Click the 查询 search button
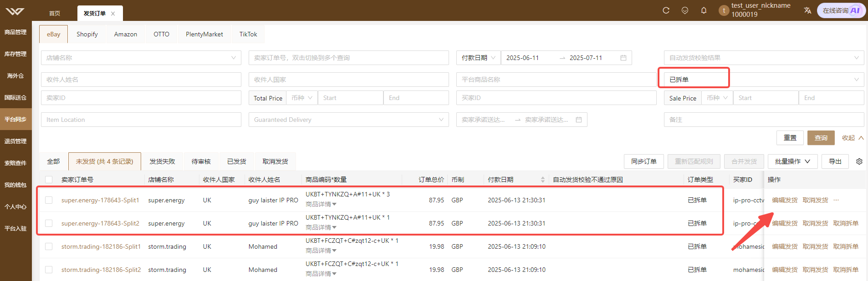868x281 pixels. tap(821, 138)
